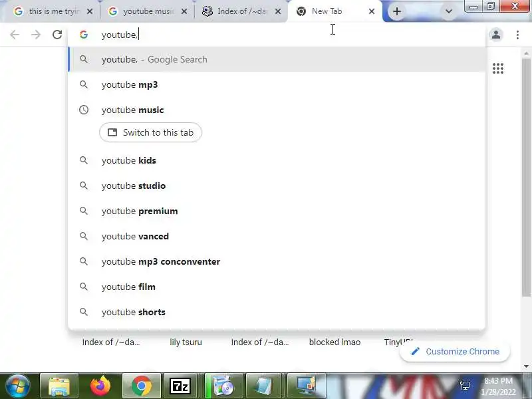Open the second 'Index of /~da...' shortcut

(260, 342)
